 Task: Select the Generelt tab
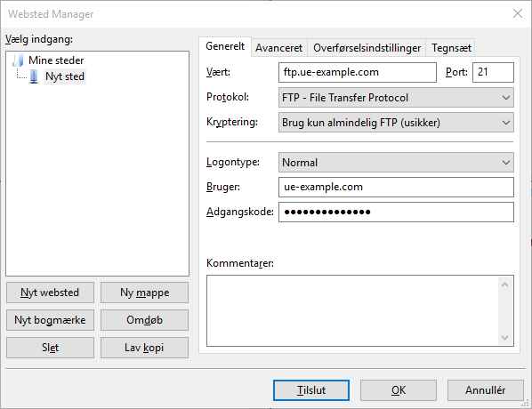click(225, 46)
